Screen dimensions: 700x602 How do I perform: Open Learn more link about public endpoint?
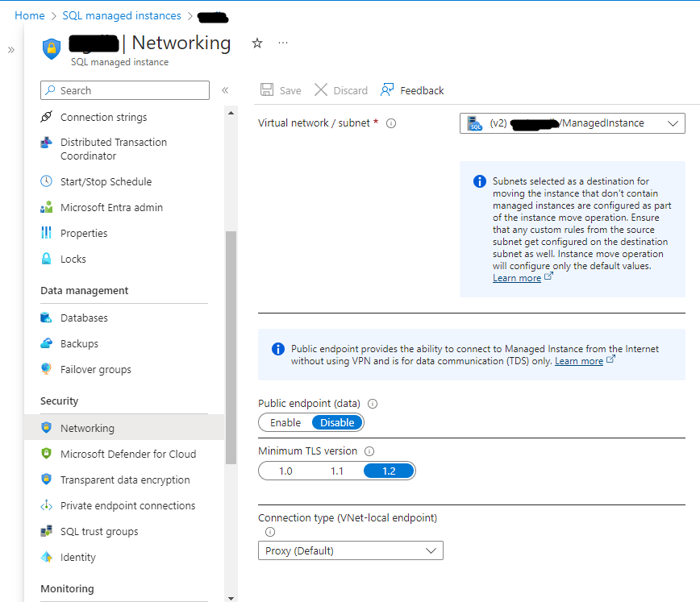coord(579,361)
